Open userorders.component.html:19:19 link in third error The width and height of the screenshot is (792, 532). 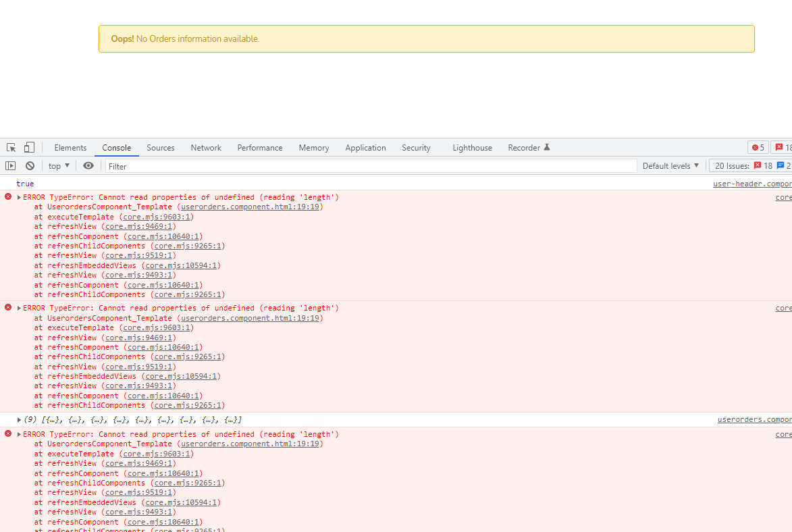(250, 444)
